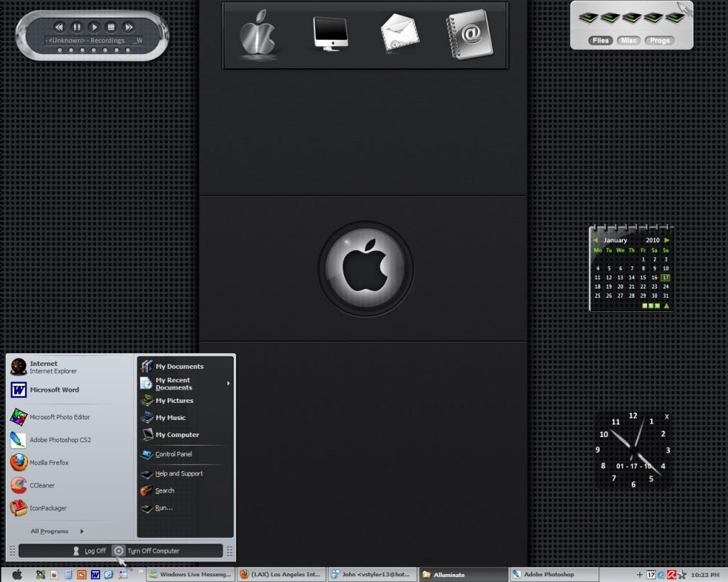This screenshot has width=728, height=582.
Task: Open the blue notepad quick launch icon
Action: tap(68, 575)
